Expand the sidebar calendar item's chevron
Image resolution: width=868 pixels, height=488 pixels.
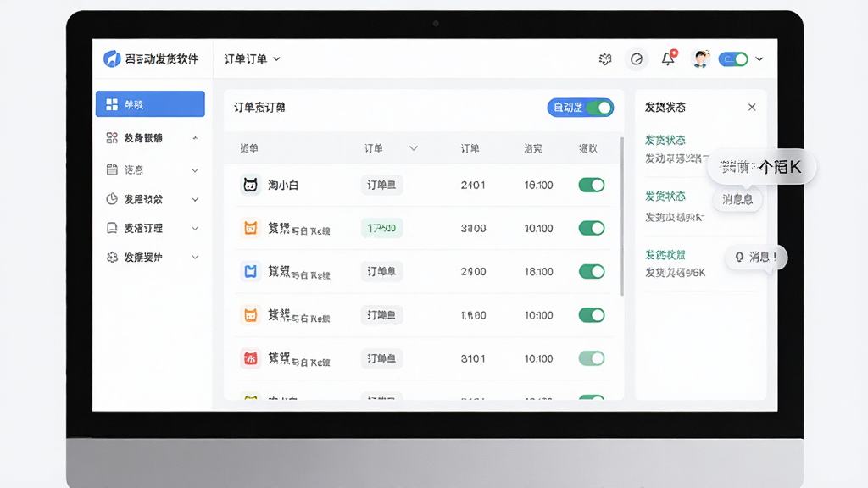tap(195, 169)
